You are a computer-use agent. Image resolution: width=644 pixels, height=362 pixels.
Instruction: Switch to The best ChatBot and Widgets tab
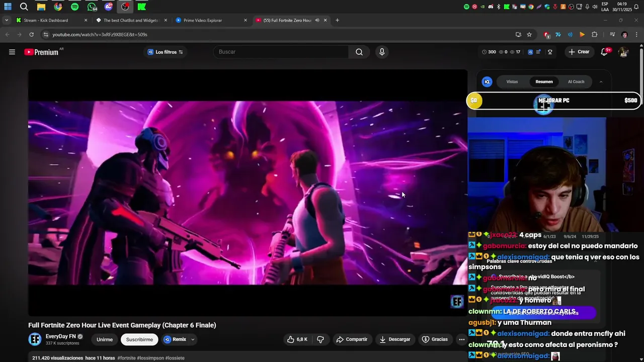(x=131, y=21)
